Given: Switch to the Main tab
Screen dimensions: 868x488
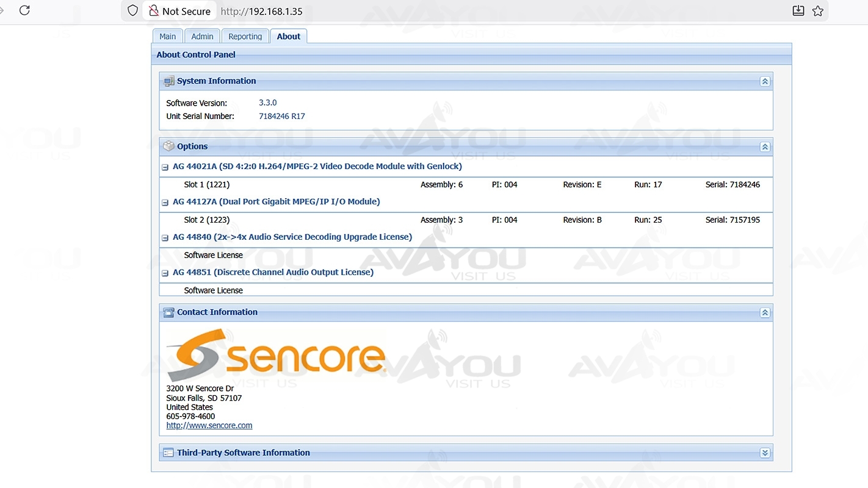Looking at the screenshot, I should (168, 37).
